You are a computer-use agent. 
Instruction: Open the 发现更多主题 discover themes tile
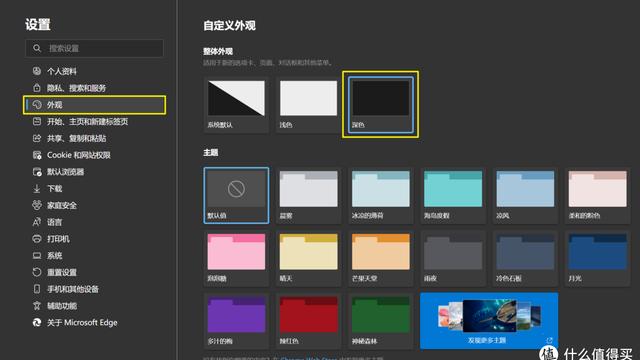coord(489,321)
